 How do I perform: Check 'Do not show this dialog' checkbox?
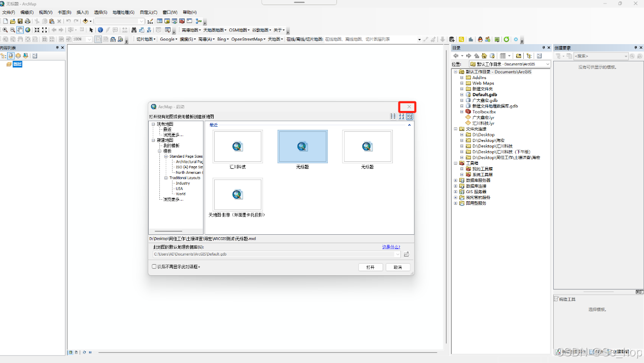pos(154,267)
